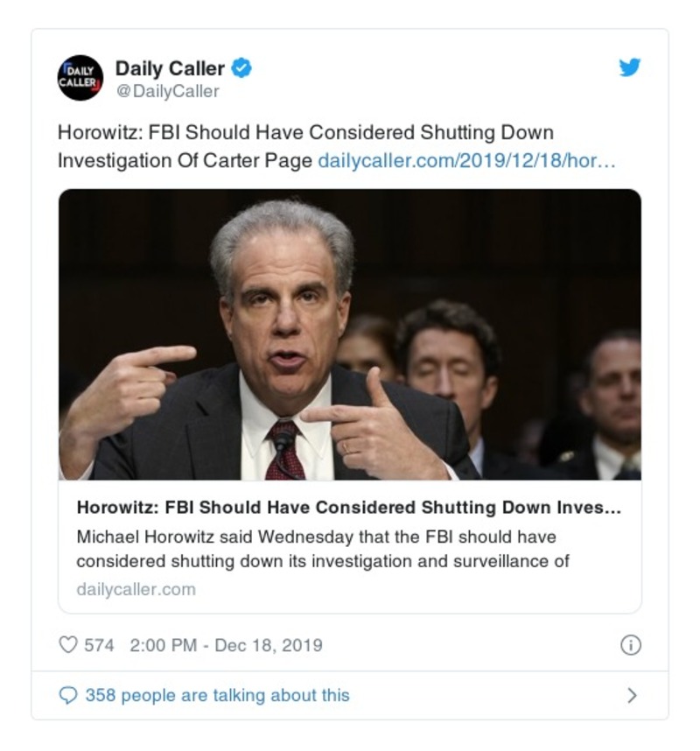Expand the conversation with the right chevron
The width and height of the screenshot is (700, 751).
point(632,695)
